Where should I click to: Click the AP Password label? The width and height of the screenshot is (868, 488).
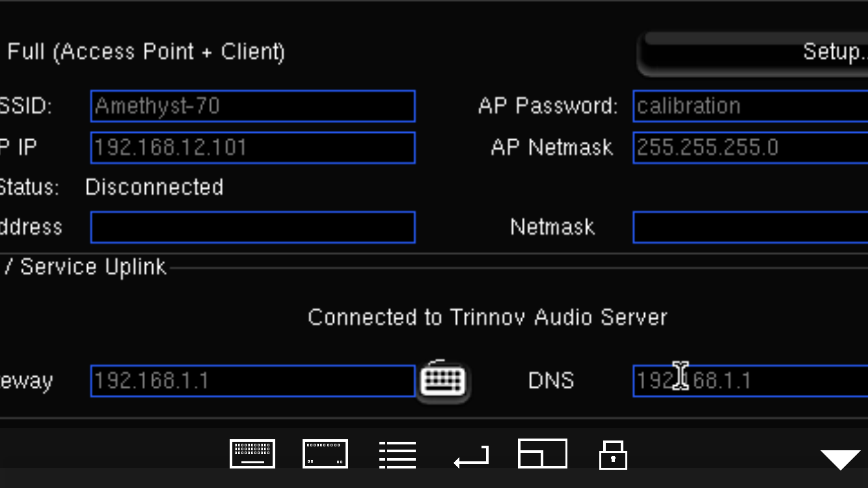tap(548, 106)
